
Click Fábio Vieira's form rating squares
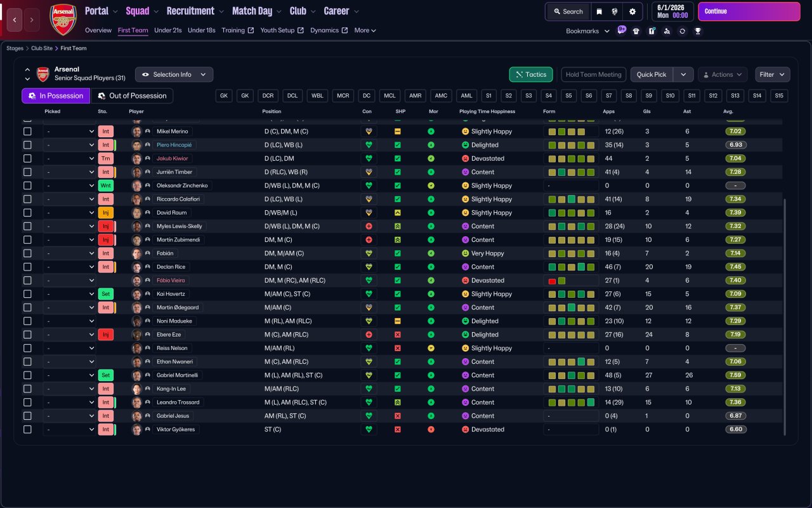571,281
